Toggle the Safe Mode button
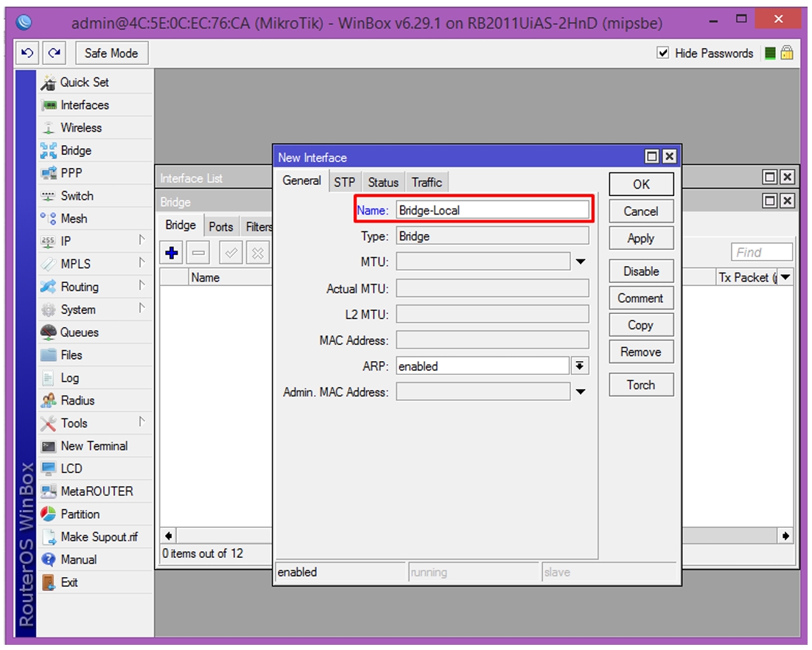The image size is (812, 650). pos(111,53)
